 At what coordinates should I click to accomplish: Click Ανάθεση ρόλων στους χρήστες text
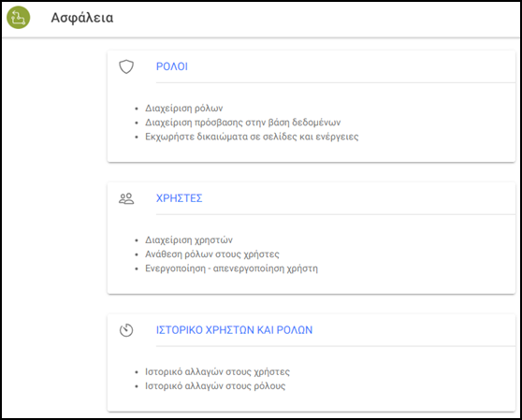point(212,254)
